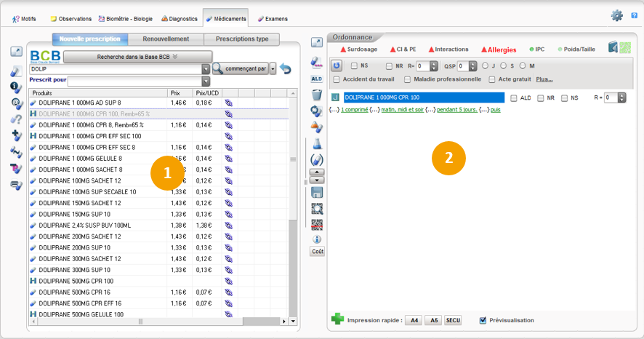The width and height of the screenshot is (644, 339).
Task: Open the Prescrit pour dropdown
Action: pos(206,81)
